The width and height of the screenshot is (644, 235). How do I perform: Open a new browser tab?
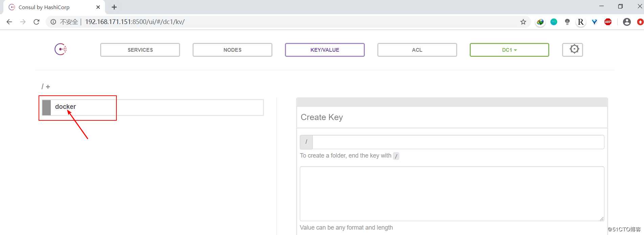(x=114, y=7)
